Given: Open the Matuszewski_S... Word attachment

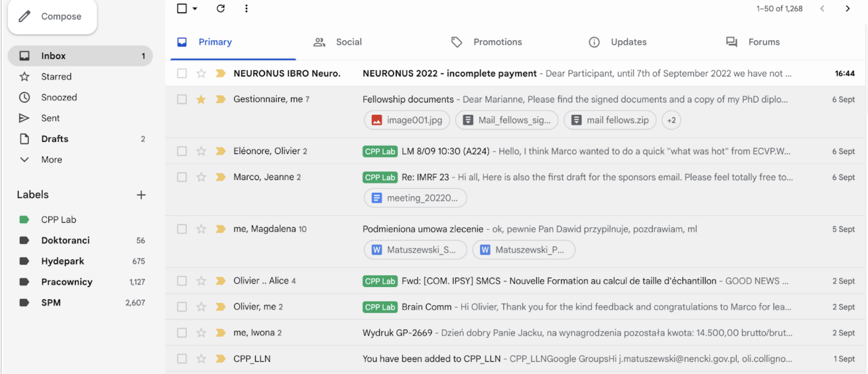Looking at the screenshot, I should [415, 250].
